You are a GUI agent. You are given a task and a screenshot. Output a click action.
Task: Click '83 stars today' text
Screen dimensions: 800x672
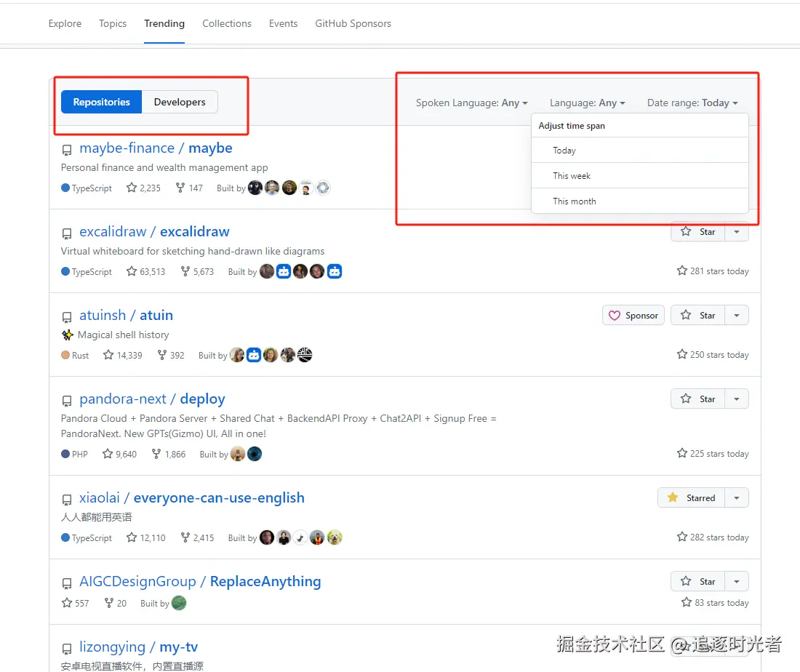click(721, 603)
